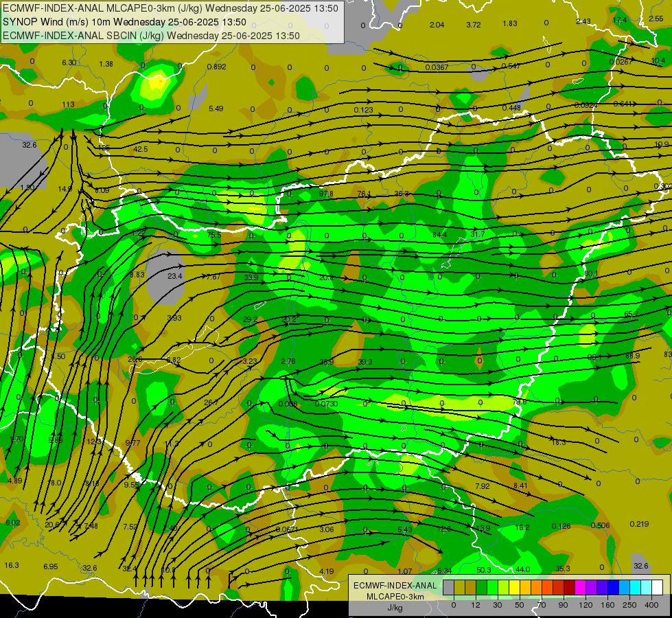Click the map value 6.95
The width and height of the screenshot is (672, 618).
[x=51, y=566]
